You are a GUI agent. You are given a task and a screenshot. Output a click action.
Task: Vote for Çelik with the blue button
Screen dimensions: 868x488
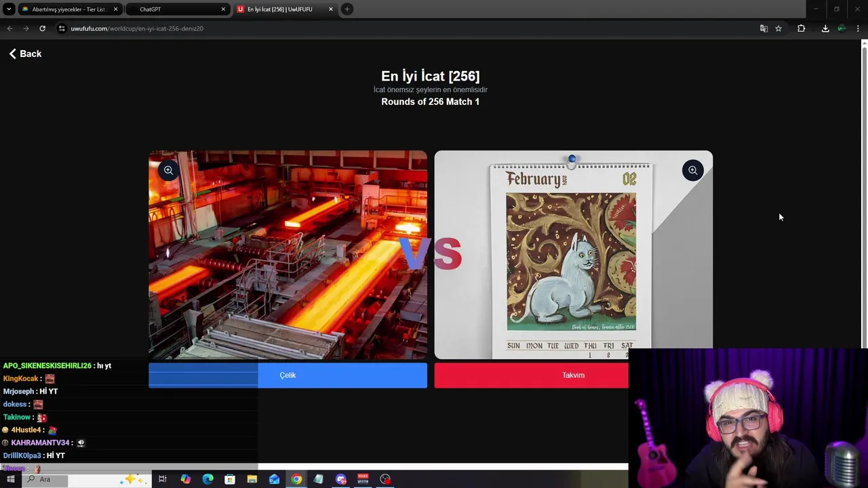[x=288, y=375]
